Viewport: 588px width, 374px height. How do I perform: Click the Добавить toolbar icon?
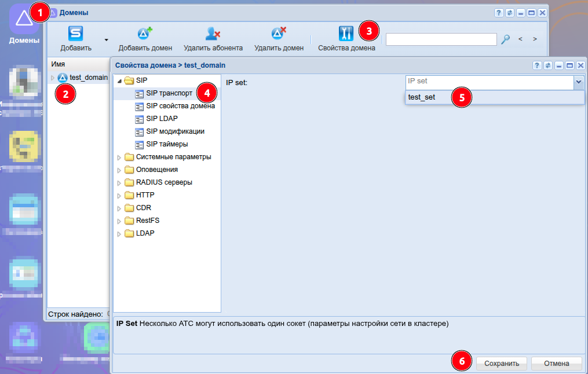point(75,34)
